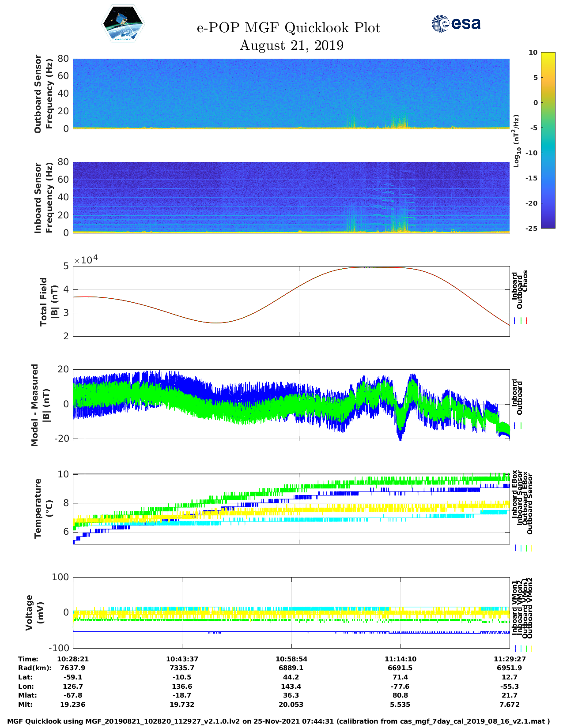
Task: Click inside the Temperature plot
Action: (x=291, y=508)
